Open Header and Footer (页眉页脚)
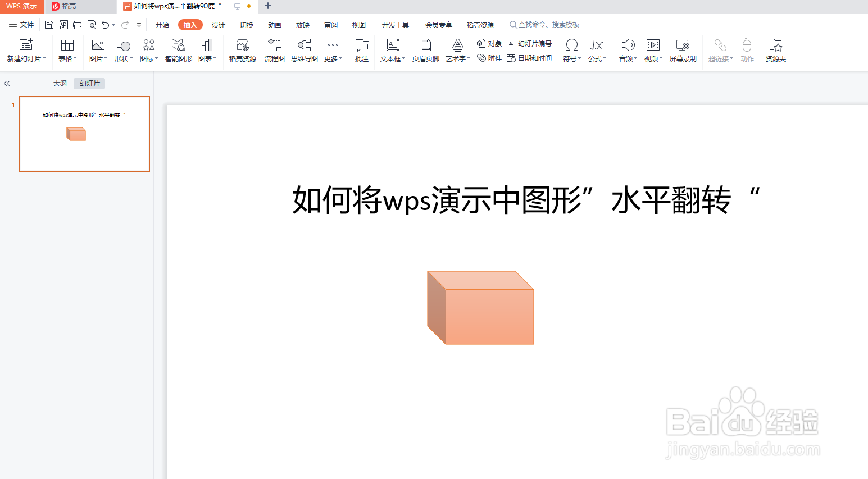Screen dimensions: 868x479 [426, 51]
